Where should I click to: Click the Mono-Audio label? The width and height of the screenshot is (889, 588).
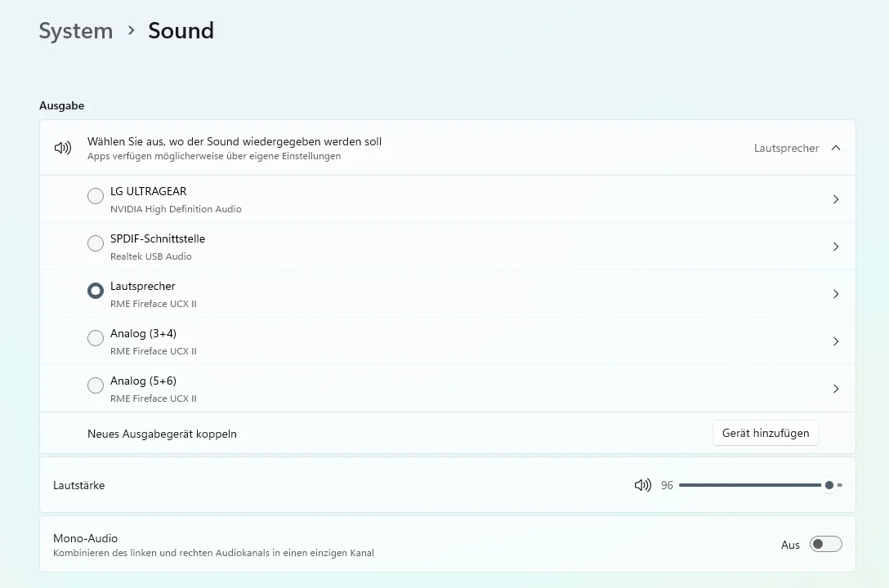tap(86, 538)
